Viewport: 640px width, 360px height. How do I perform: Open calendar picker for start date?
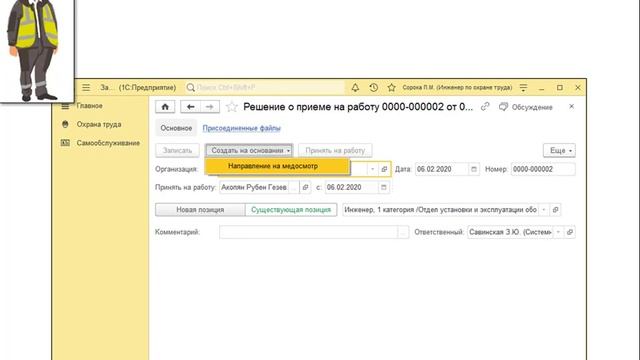pos(383,187)
